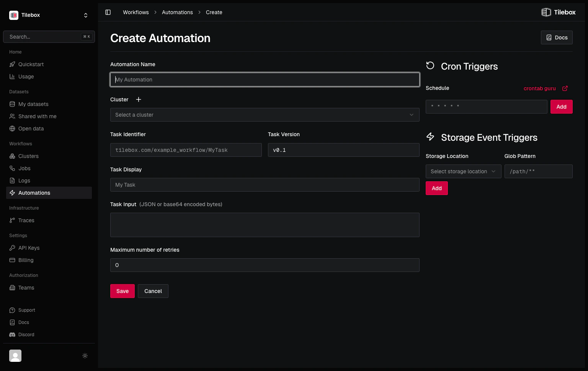Go to Workflows breadcrumb
The height and width of the screenshot is (371, 588).
(x=136, y=12)
